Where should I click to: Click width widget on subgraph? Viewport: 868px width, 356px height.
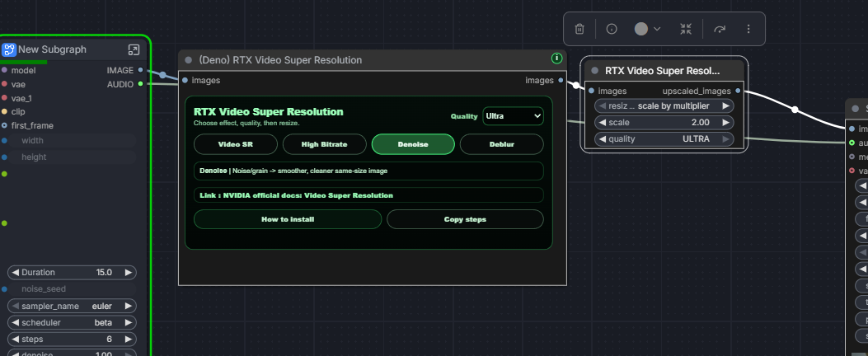click(x=72, y=141)
